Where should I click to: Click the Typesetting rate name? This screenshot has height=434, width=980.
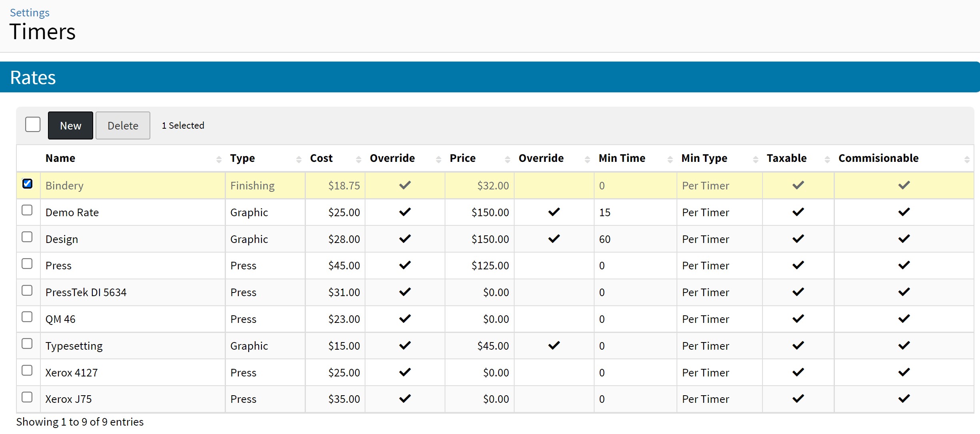tap(74, 346)
